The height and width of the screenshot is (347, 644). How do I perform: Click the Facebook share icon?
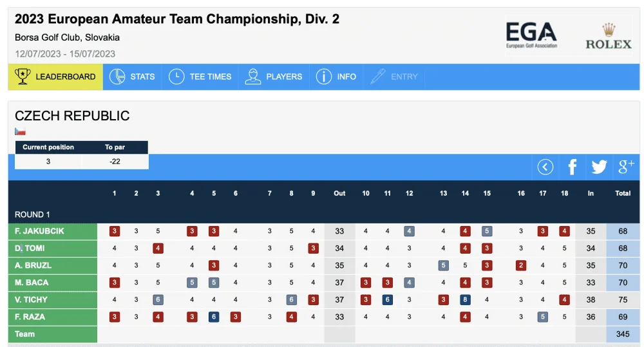(572, 167)
